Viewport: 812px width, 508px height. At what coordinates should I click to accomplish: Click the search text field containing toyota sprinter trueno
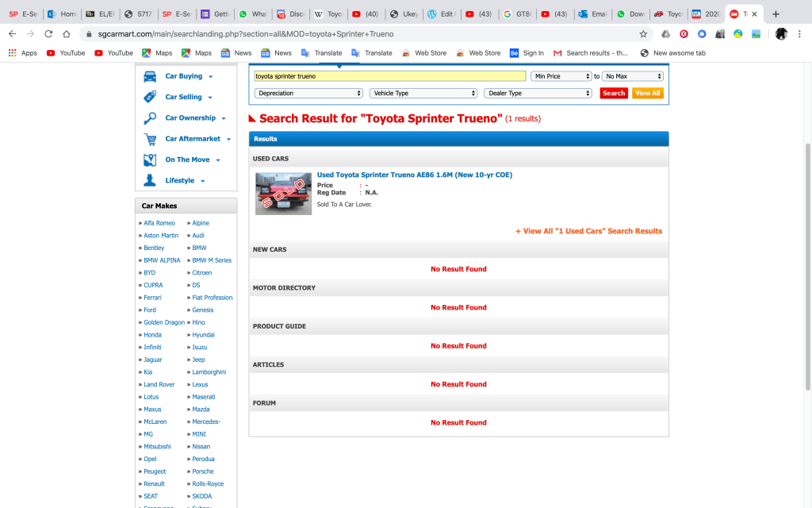pyautogui.click(x=389, y=76)
